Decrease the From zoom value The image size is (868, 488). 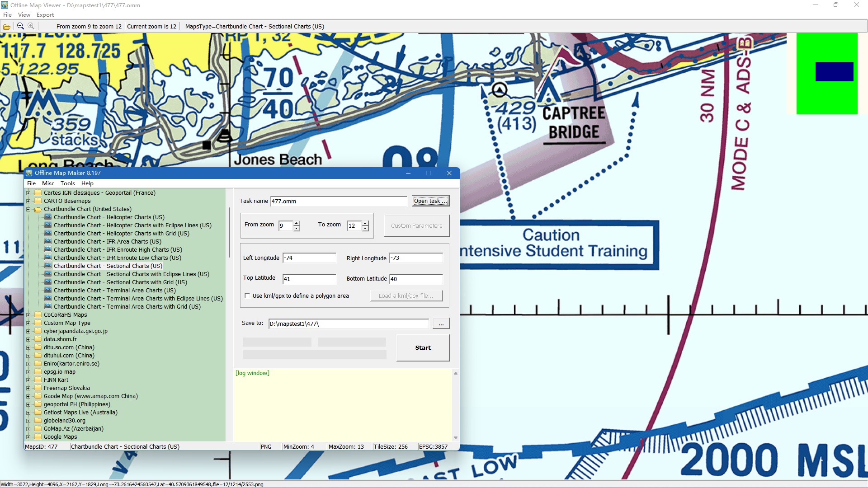point(297,229)
